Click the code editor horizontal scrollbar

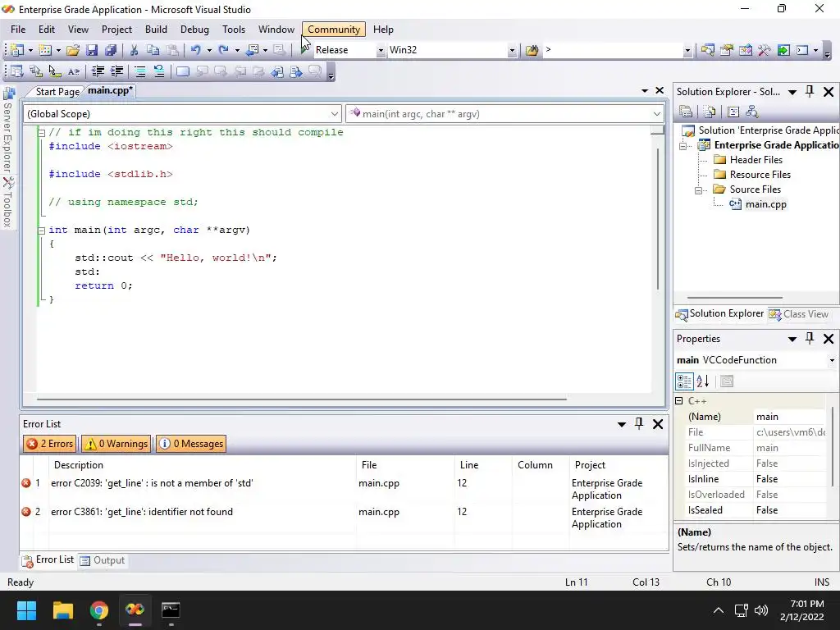click(301, 399)
